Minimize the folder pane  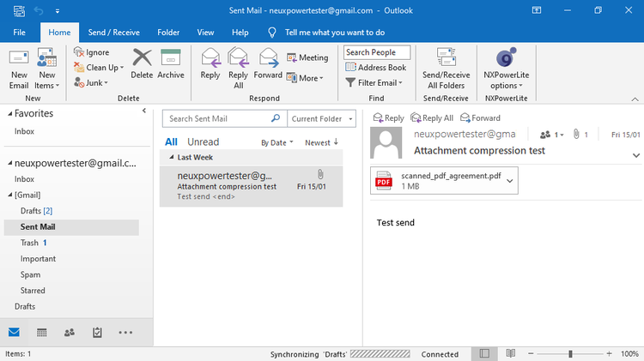pos(144,111)
